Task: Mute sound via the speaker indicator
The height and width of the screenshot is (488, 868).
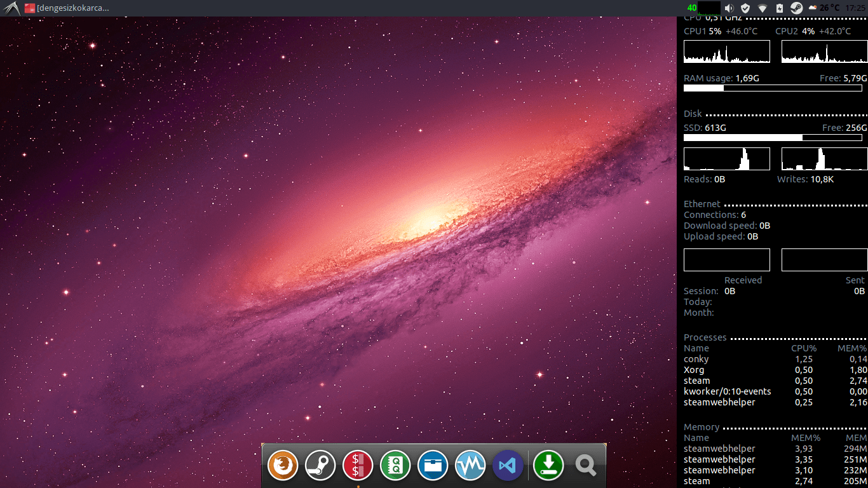Action: (729, 8)
